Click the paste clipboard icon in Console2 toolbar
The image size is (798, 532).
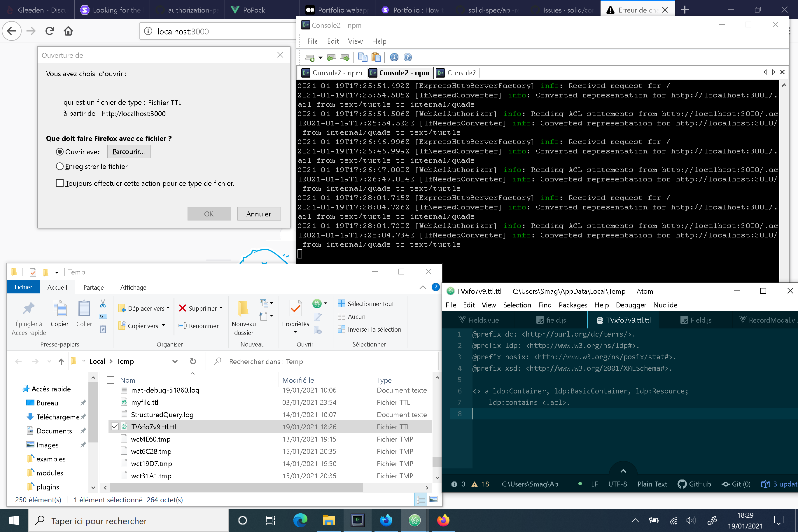pos(376,57)
